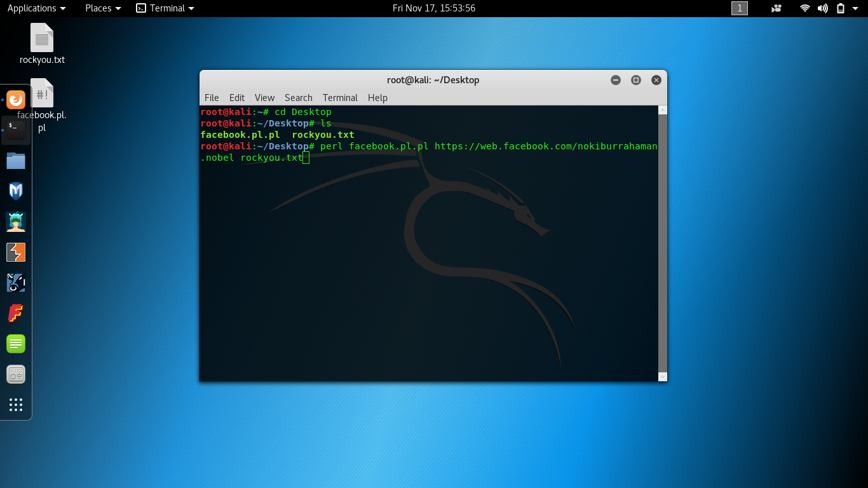
Task: Launch Burp Suite from the dock
Action: (x=16, y=252)
